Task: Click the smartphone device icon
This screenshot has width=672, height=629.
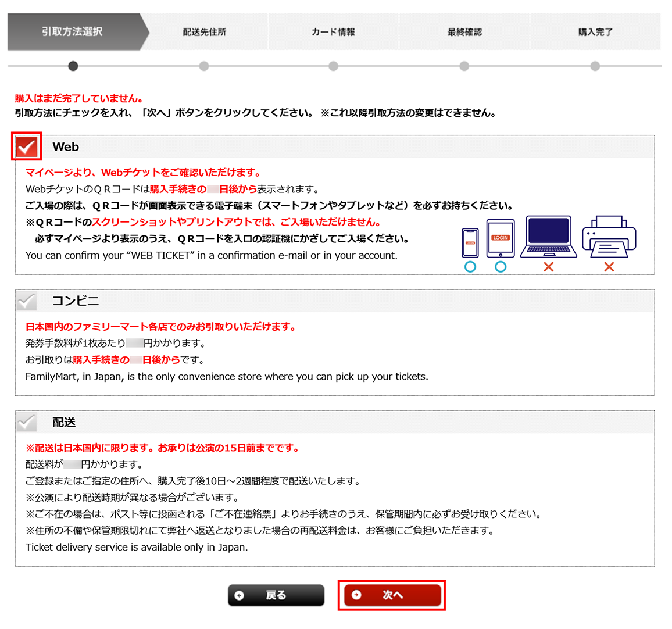Action: pos(470,242)
